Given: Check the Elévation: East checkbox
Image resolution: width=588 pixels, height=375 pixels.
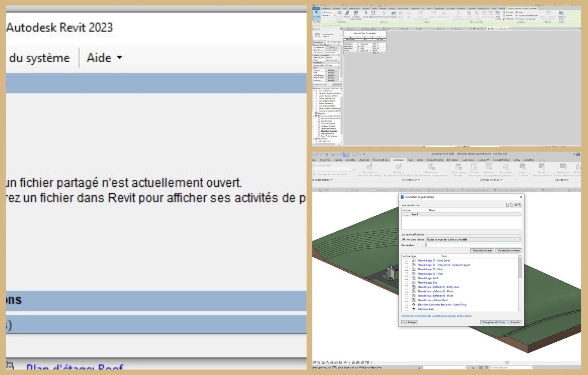Looking at the screenshot, I should tap(407, 309).
